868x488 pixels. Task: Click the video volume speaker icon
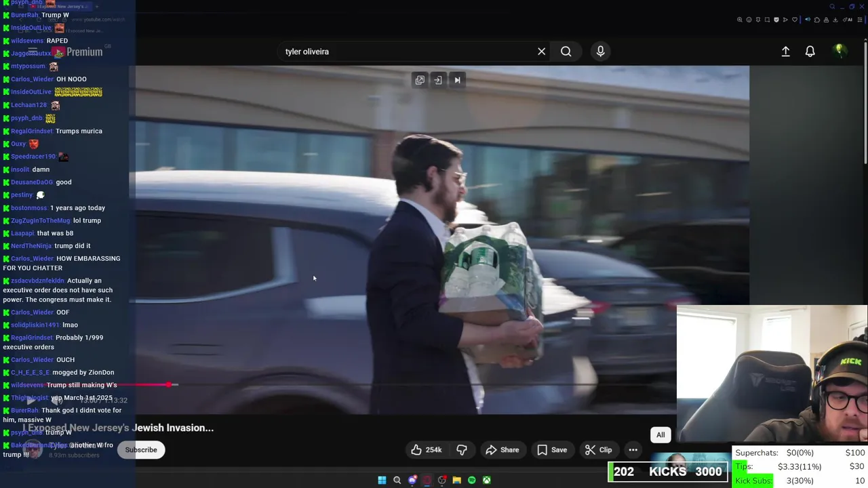(57, 401)
